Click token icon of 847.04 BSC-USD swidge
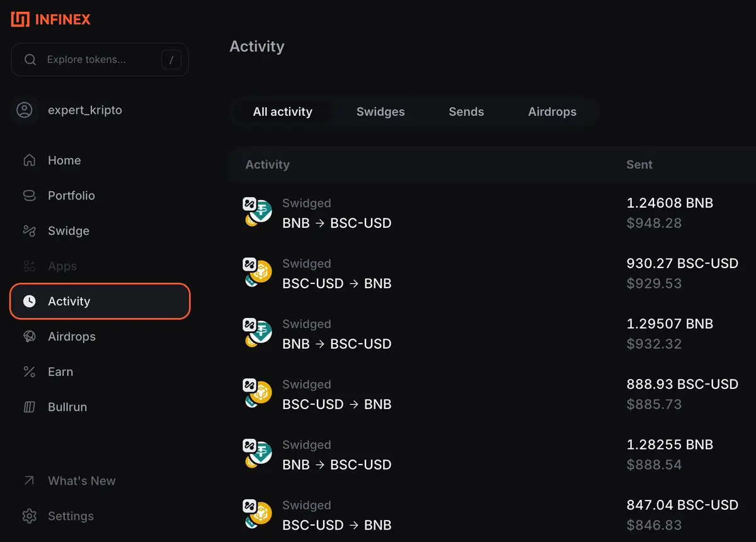This screenshot has height=542, width=756. [257, 514]
